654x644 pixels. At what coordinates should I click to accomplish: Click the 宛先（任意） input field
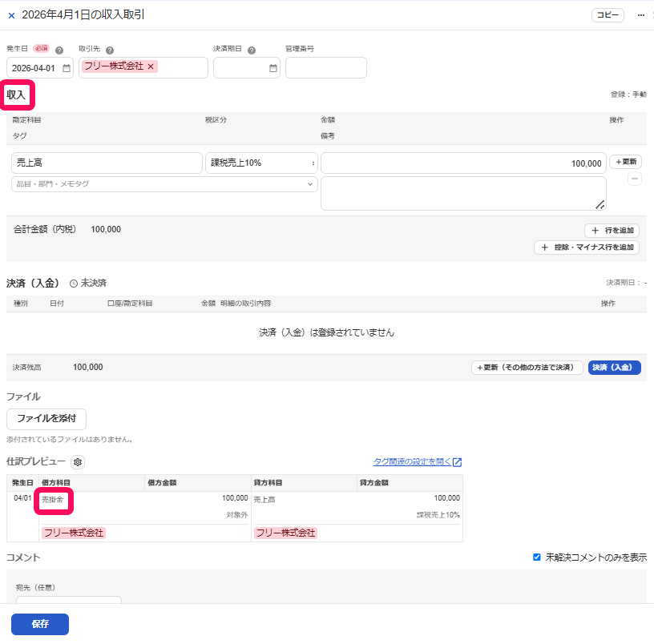tap(69, 600)
